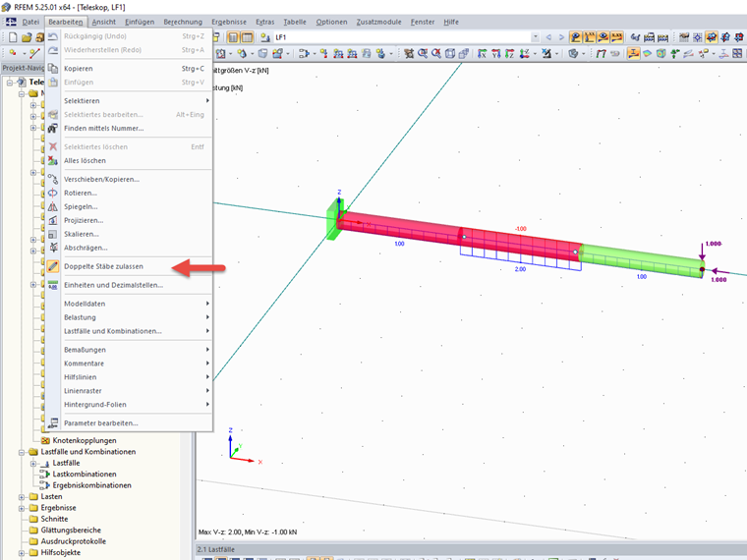Choose Alles löschen menu entry
The width and height of the screenshot is (747, 560).
129,161
